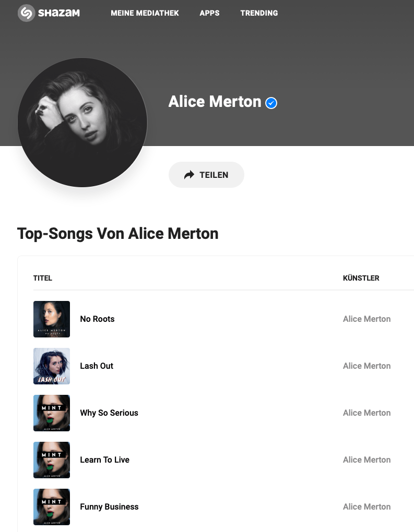Click the blue verified badge icon
The height and width of the screenshot is (532, 414).
271,103
